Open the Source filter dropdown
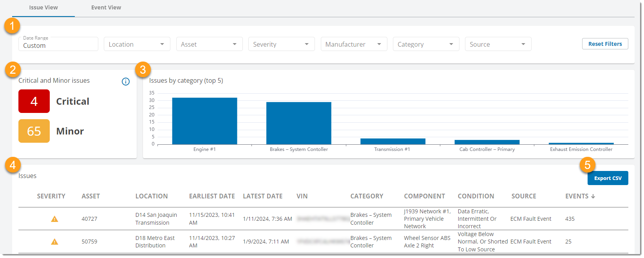Viewport: 644px width, 258px height. [x=498, y=44]
